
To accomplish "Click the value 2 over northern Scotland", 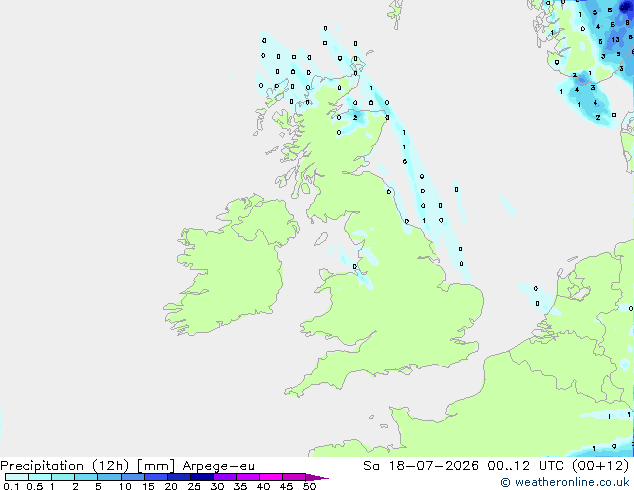I will click(355, 118).
